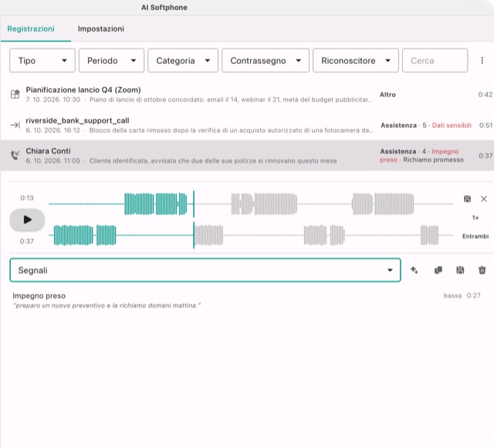Click the Impegno preso signal entry
Image resolution: width=494 pixels, height=448 pixels.
pyautogui.click(x=246, y=301)
